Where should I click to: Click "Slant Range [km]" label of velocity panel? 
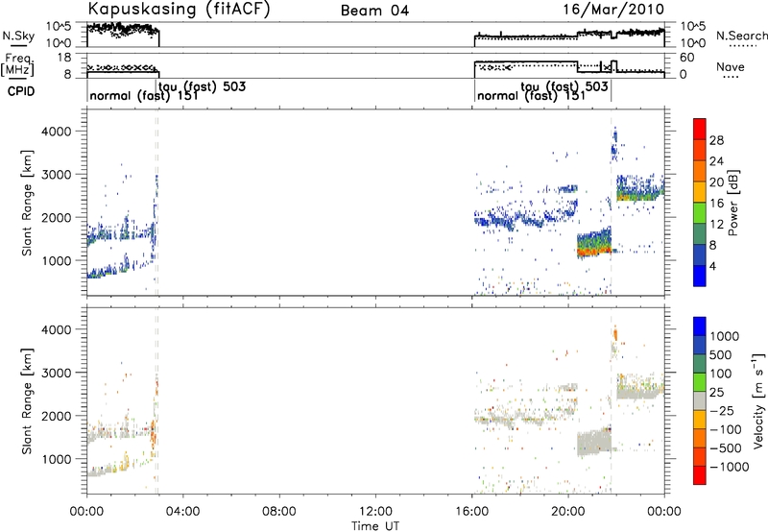27,400
